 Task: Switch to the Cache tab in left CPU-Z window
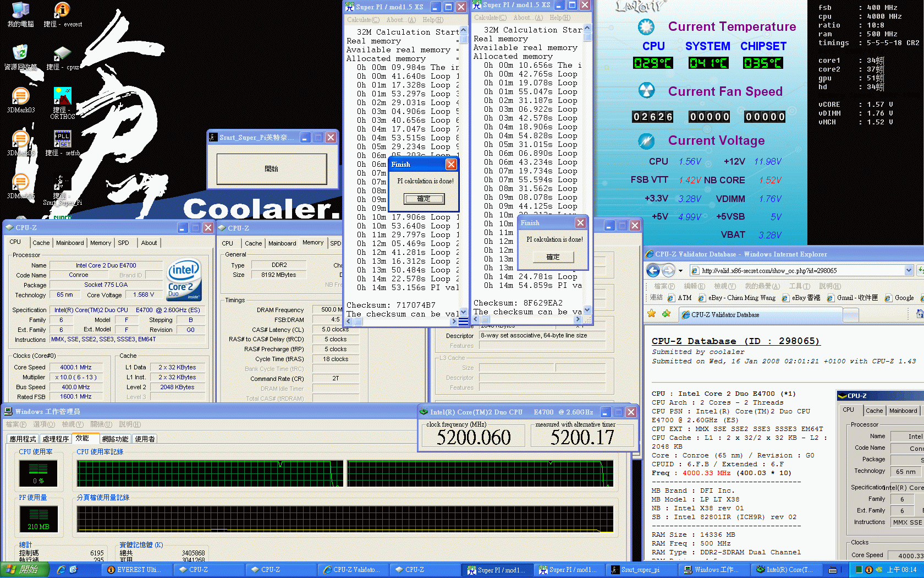pos(41,243)
